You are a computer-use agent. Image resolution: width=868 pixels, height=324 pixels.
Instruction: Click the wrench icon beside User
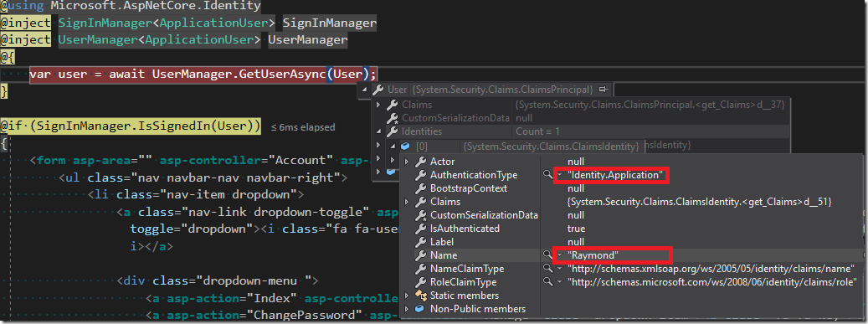click(378, 90)
